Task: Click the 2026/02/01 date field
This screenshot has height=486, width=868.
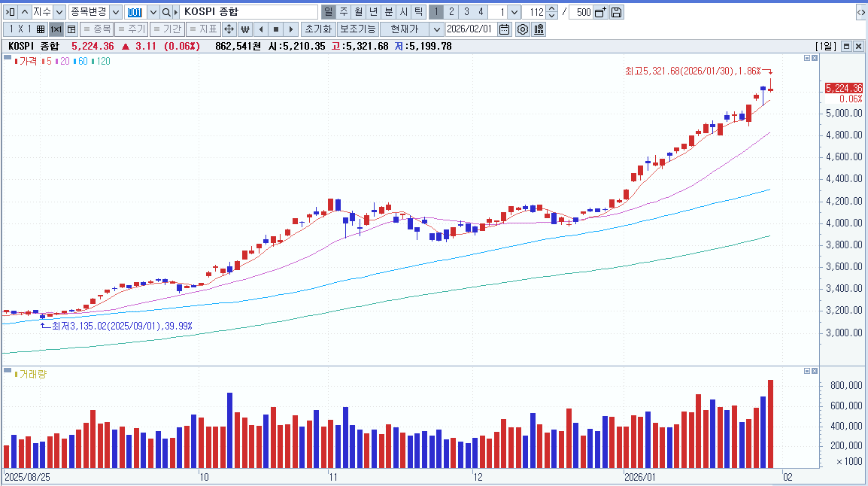Action: [x=471, y=29]
